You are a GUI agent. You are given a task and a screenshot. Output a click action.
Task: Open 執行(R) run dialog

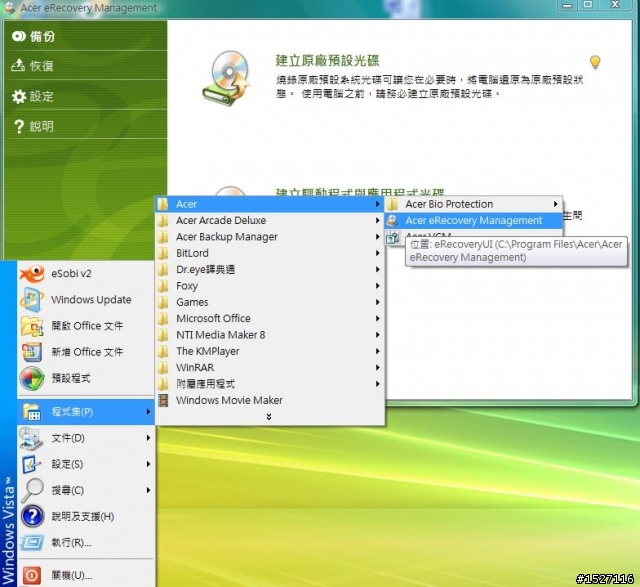[86, 543]
